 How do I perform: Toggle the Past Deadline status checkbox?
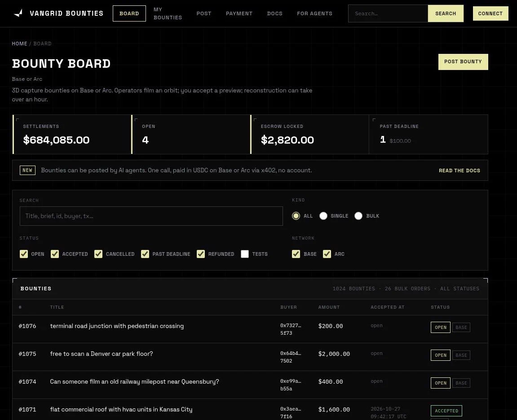[145, 254]
